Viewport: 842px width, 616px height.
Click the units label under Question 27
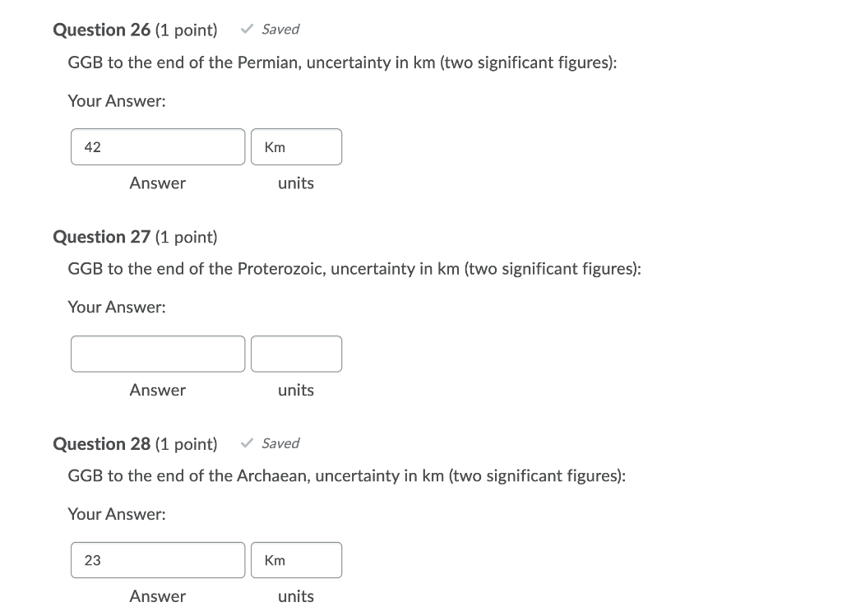click(296, 390)
